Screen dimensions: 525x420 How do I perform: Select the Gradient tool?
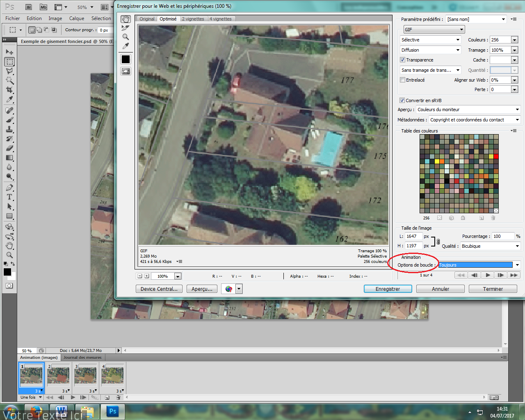(x=9, y=157)
